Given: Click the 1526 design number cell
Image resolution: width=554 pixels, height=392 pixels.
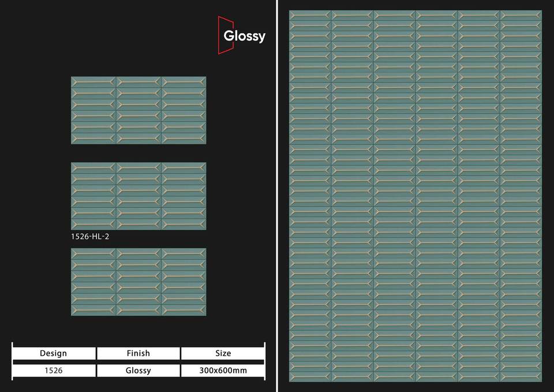Looking at the screenshot, I should pos(54,371).
